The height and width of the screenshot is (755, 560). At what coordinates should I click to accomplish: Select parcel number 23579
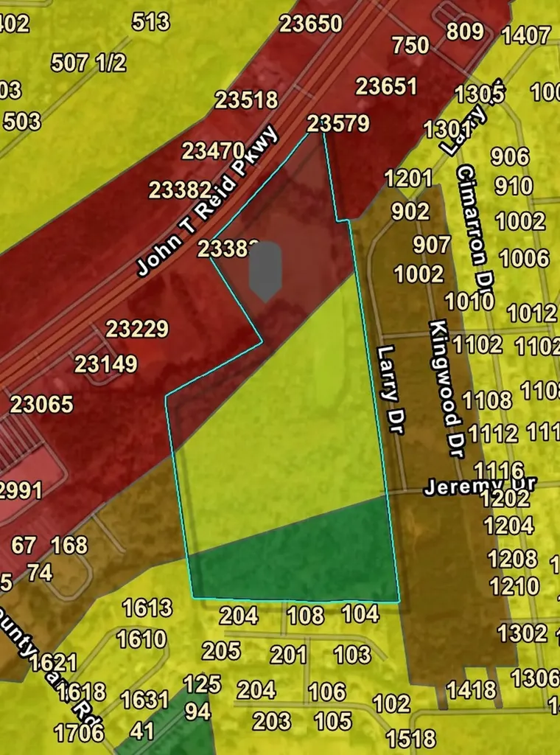[x=338, y=124]
